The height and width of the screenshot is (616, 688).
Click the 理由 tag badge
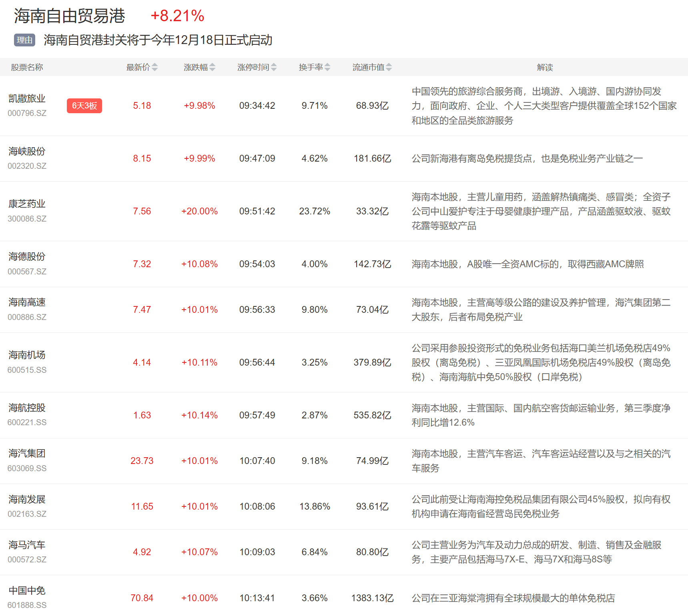pyautogui.click(x=25, y=40)
